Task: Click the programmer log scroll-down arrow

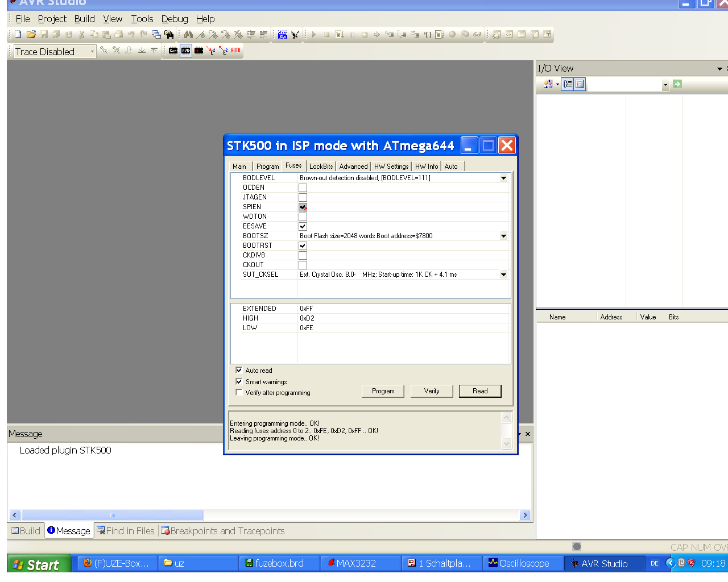Action: (x=507, y=444)
